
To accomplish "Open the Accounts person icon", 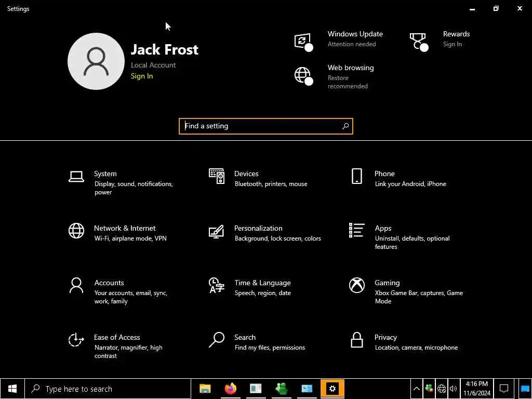I will tap(76, 285).
